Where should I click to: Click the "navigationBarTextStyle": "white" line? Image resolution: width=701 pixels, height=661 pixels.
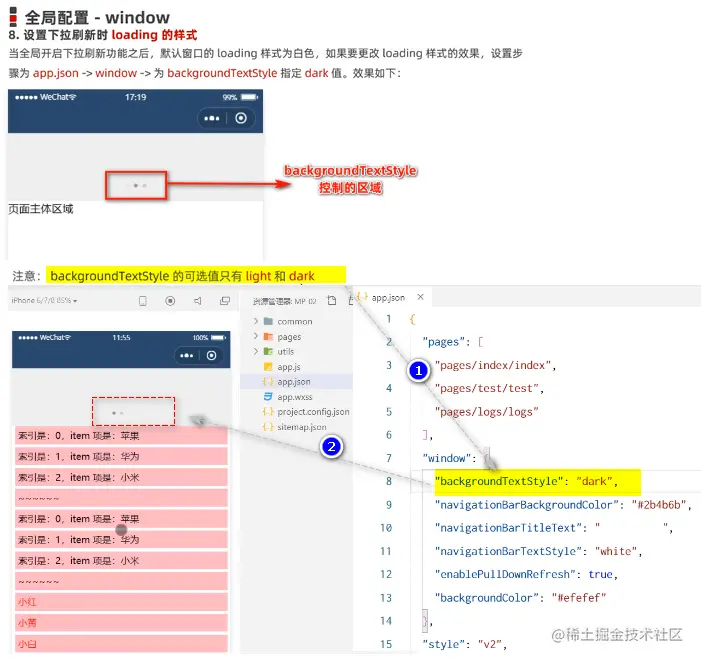(x=538, y=551)
